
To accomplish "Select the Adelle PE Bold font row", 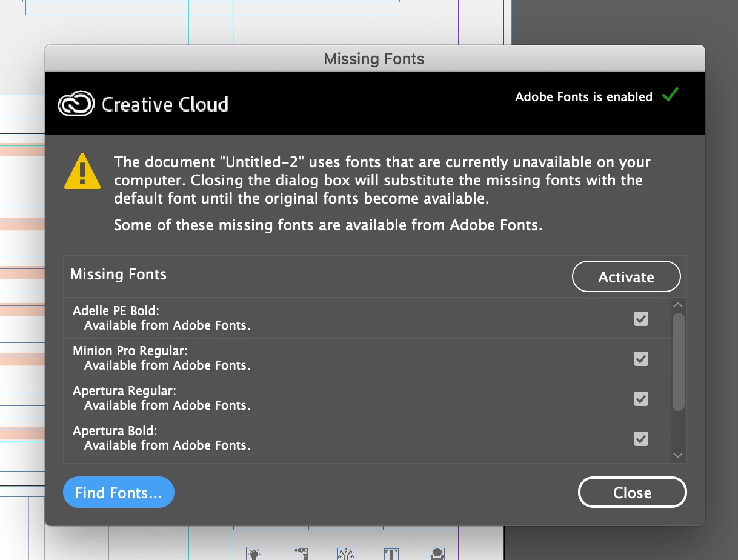I will pos(367,318).
